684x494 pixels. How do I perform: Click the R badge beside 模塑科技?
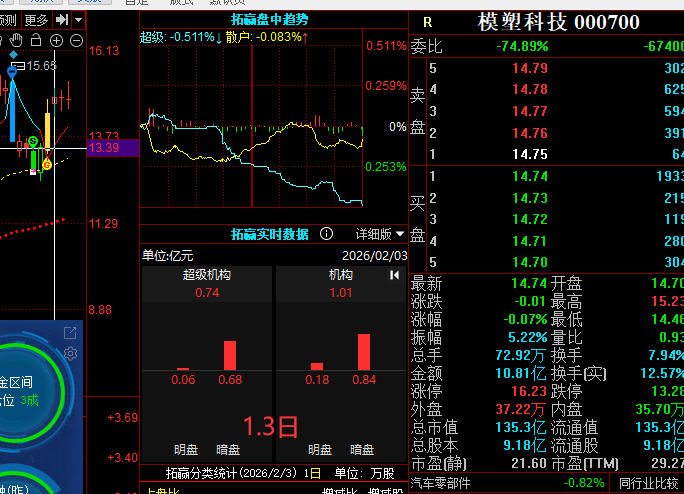tap(428, 22)
